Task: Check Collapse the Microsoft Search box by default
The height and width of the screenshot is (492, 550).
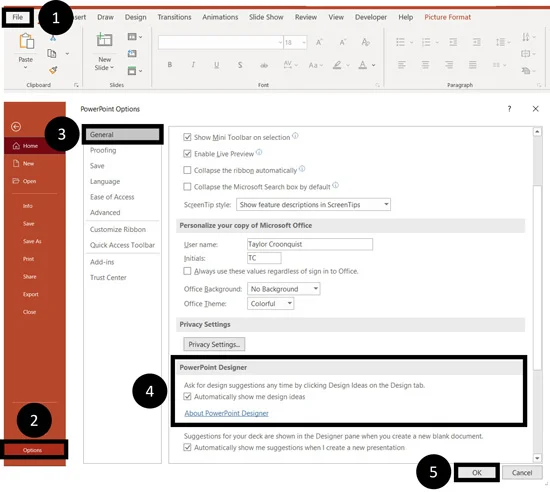Action: pos(187,187)
